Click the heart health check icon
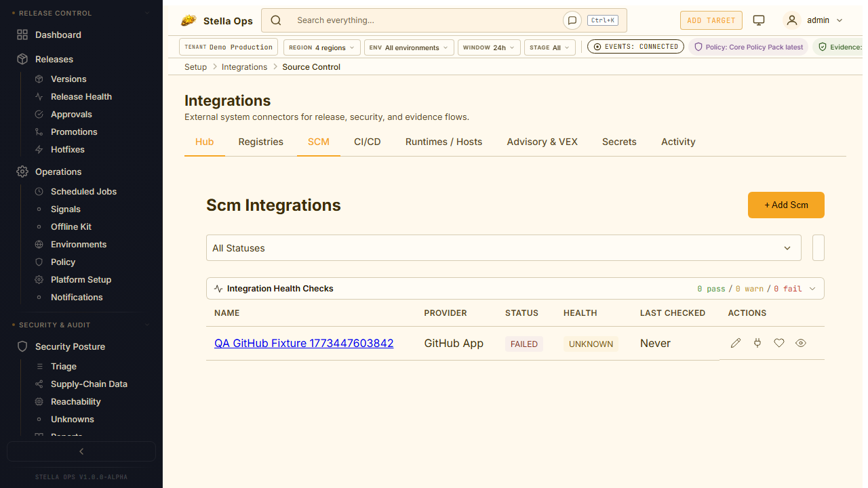This screenshot has width=868, height=488. [x=779, y=343]
